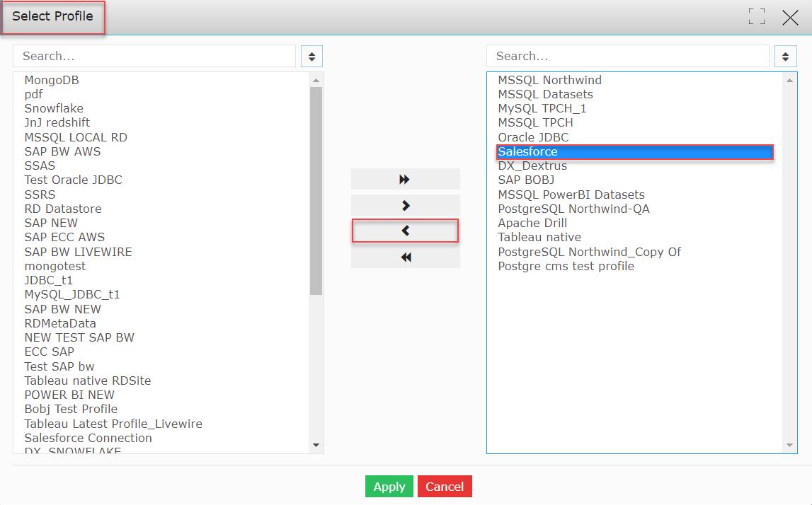
Task: Select MSSQL PowerBI Datasets profile
Action: tap(571, 195)
